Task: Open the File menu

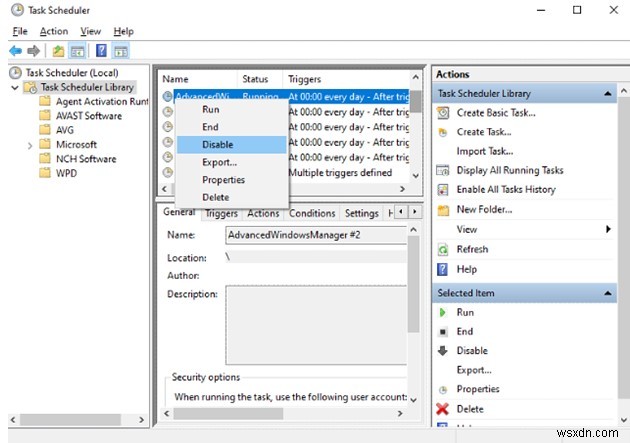Action: (20, 31)
